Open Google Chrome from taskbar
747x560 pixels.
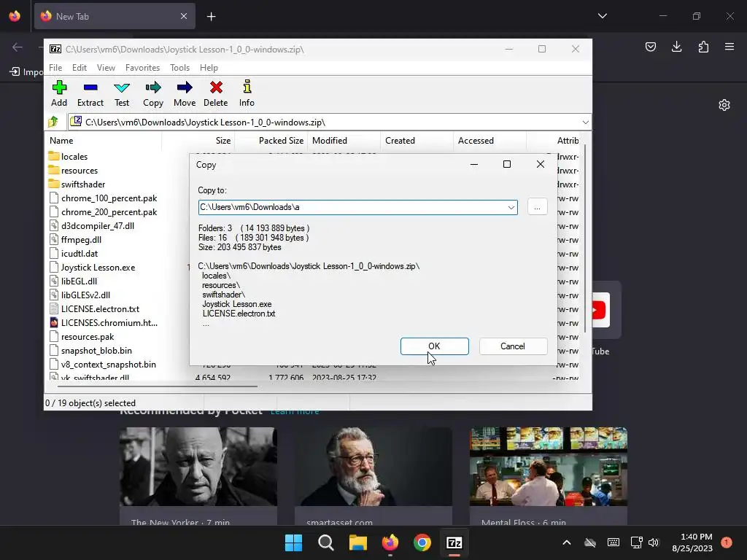coord(422,542)
